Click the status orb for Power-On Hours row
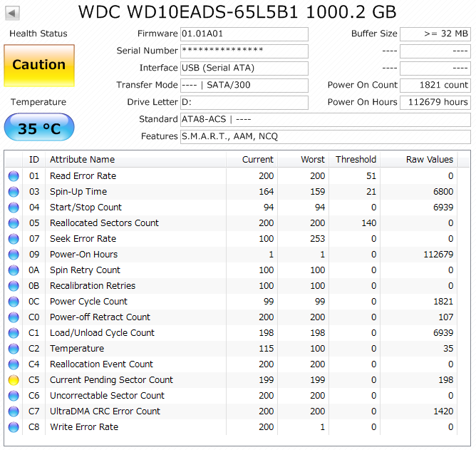This screenshot has height=450, width=476. pos(14,255)
